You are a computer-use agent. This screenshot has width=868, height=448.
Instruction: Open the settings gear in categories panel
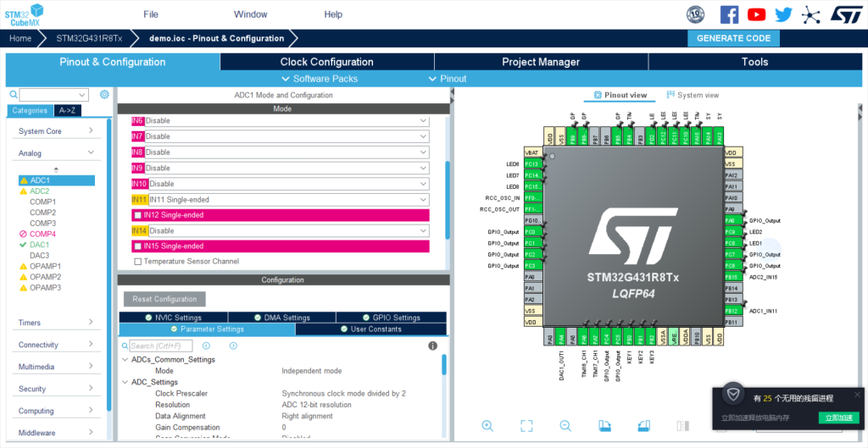tap(104, 95)
